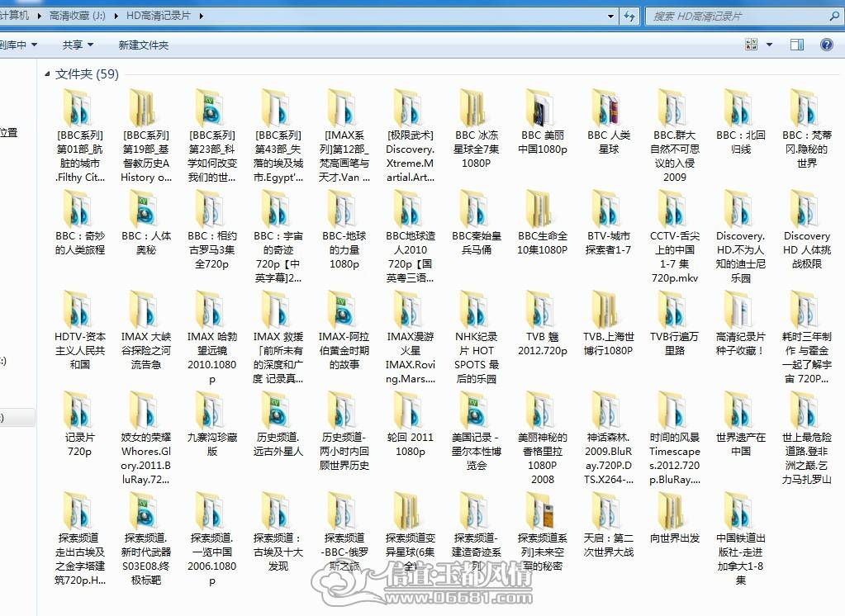Open the view options dropdown arrow

pyautogui.click(x=770, y=45)
